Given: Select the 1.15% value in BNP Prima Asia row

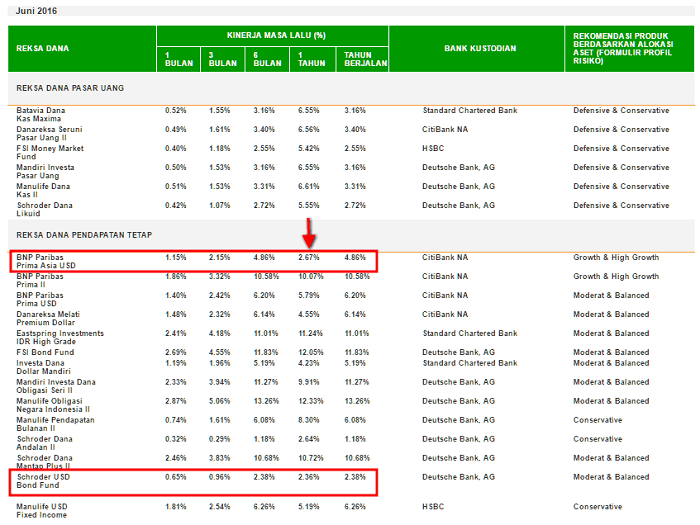Looking at the screenshot, I should coord(175,257).
